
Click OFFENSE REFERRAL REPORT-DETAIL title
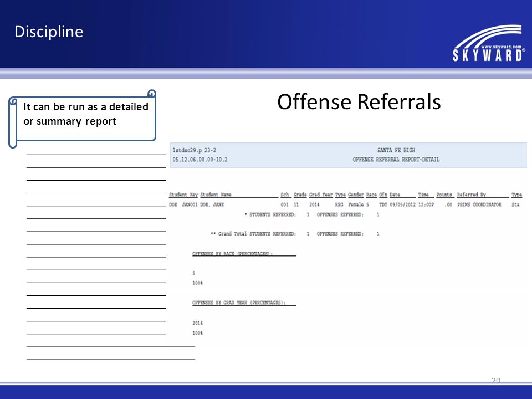click(396, 160)
